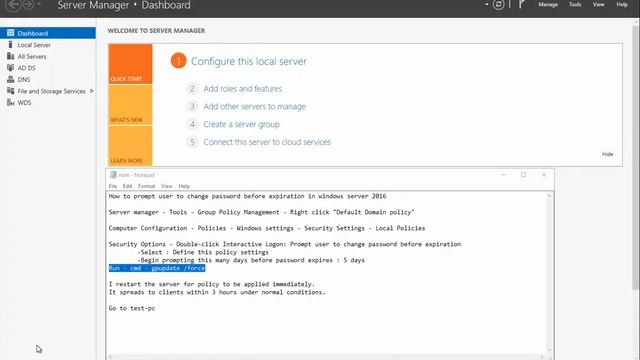
Task: Click the line starting "Server manager - Tools"
Action: click(x=261, y=212)
